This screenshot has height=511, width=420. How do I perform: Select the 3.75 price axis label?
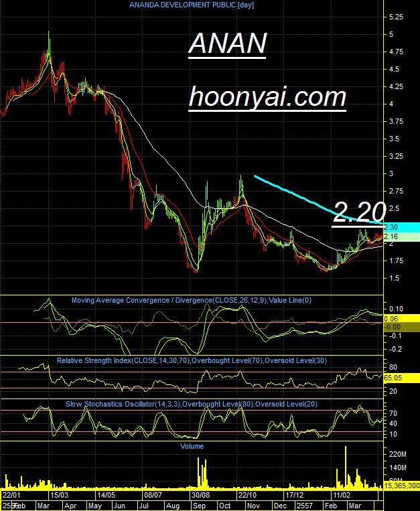(x=396, y=122)
